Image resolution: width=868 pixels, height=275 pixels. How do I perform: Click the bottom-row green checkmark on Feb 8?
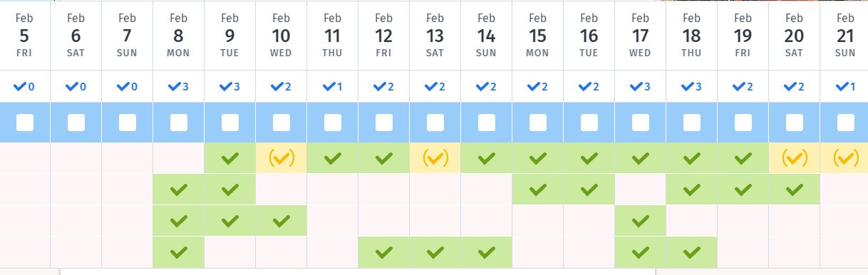click(x=179, y=252)
